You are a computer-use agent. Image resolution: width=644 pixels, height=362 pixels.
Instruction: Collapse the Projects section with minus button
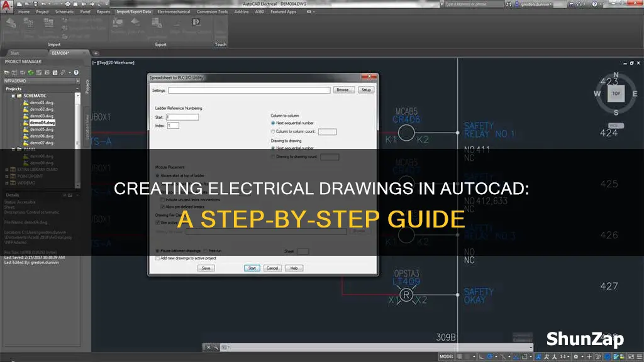point(77,89)
